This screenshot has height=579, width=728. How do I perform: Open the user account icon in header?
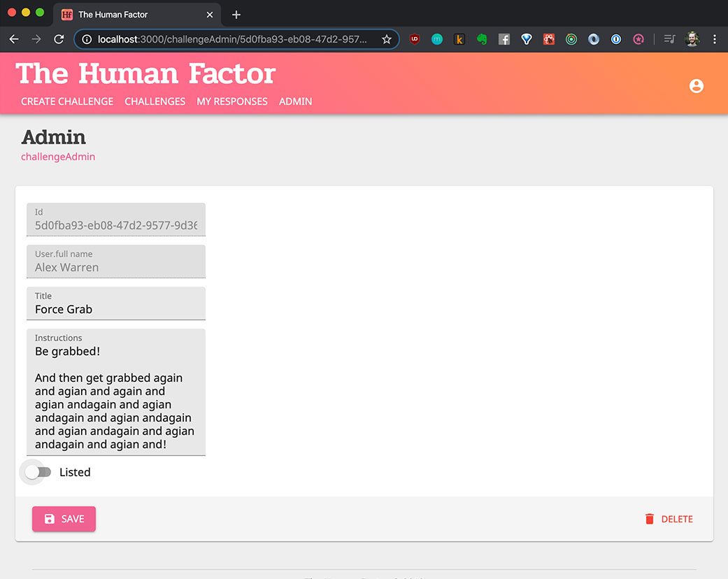pos(696,86)
